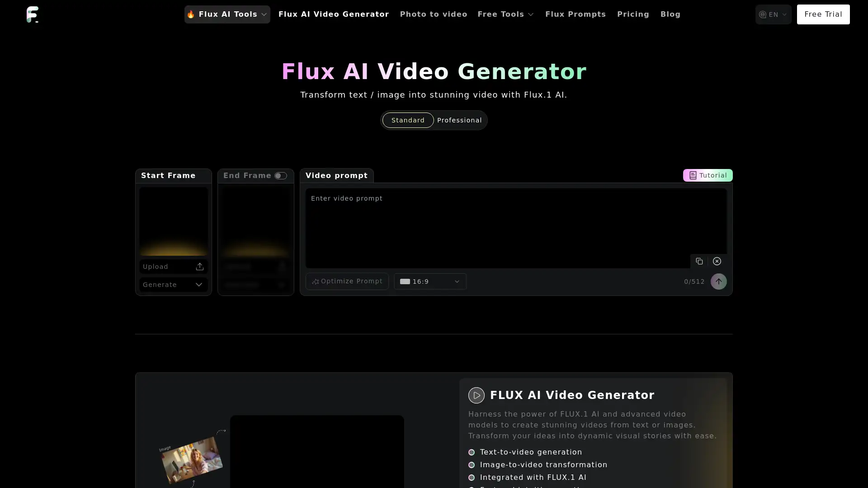Click the play button icon on video section

pyautogui.click(x=476, y=395)
